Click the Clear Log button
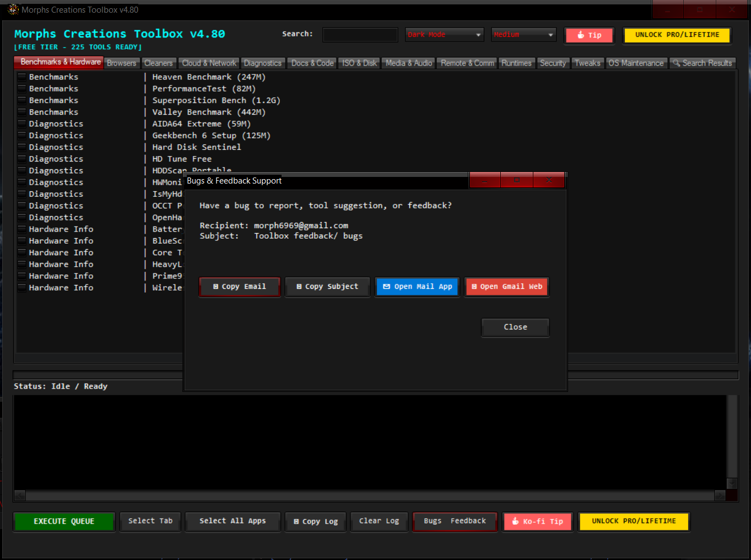Screen dimensions: 751x560 379,521
